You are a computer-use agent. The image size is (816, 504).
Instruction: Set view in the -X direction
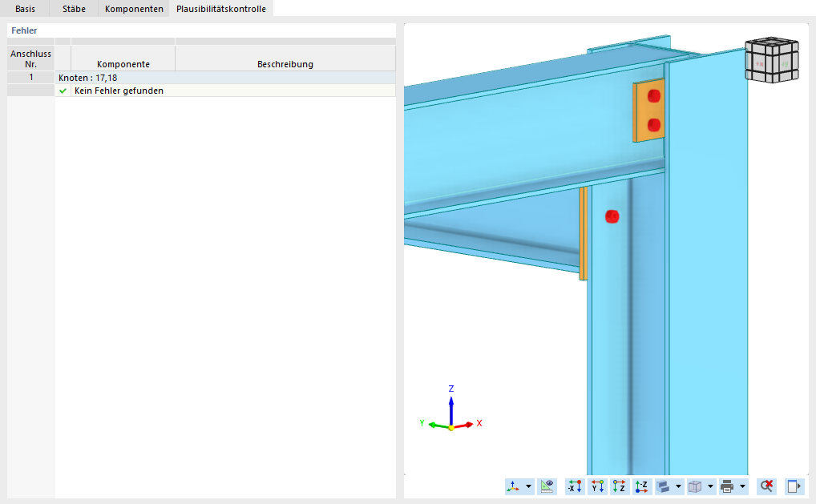(575, 486)
